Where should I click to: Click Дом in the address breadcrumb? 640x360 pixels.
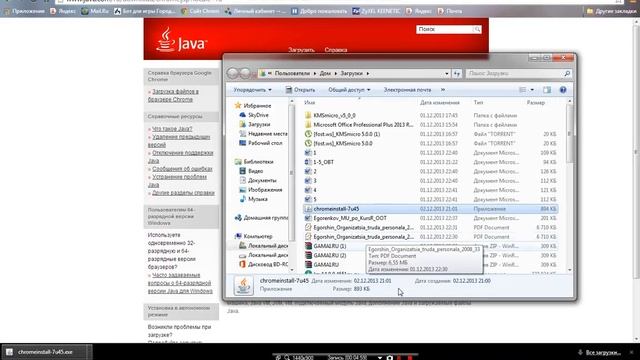pyautogui.click(x=325, y=73)
